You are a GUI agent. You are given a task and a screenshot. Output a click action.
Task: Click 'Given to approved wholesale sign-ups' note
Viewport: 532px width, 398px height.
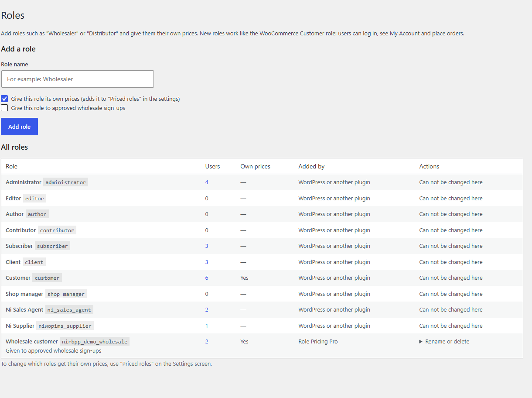(x=54, y=351)
